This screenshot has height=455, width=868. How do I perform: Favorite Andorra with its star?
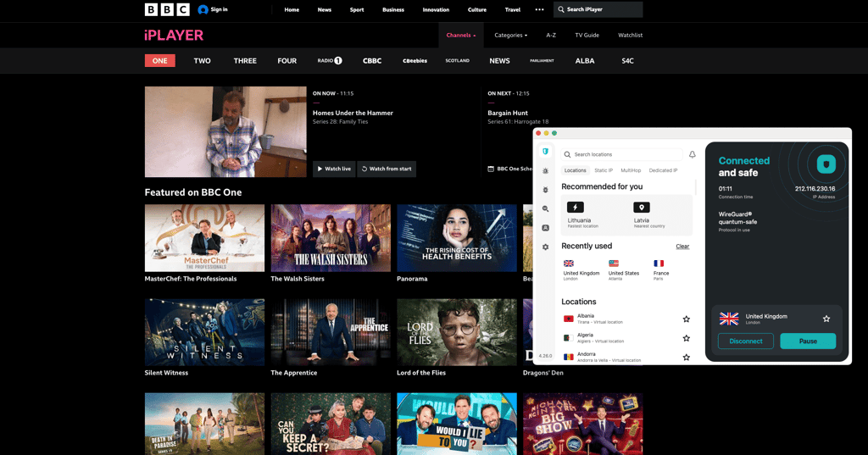686,357
